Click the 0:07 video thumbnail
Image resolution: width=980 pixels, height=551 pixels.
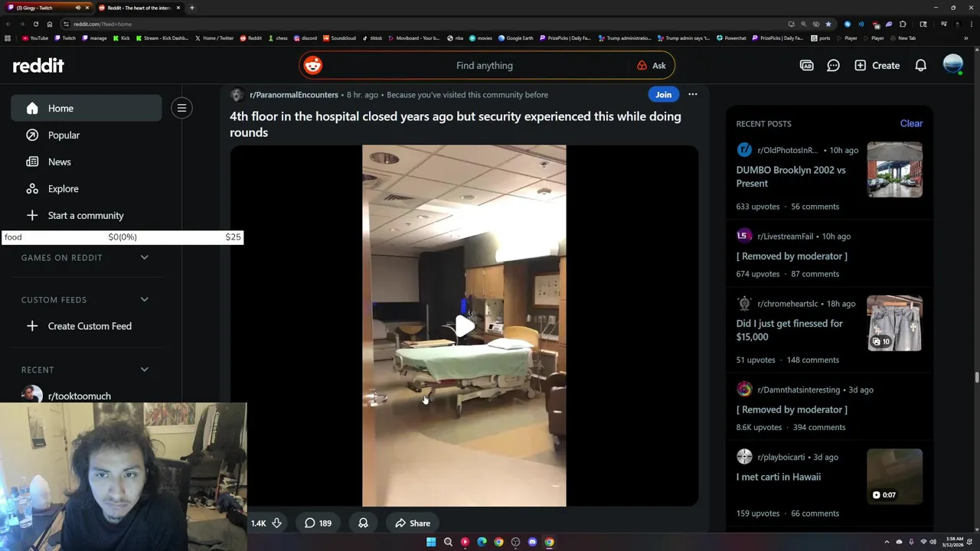894,477
